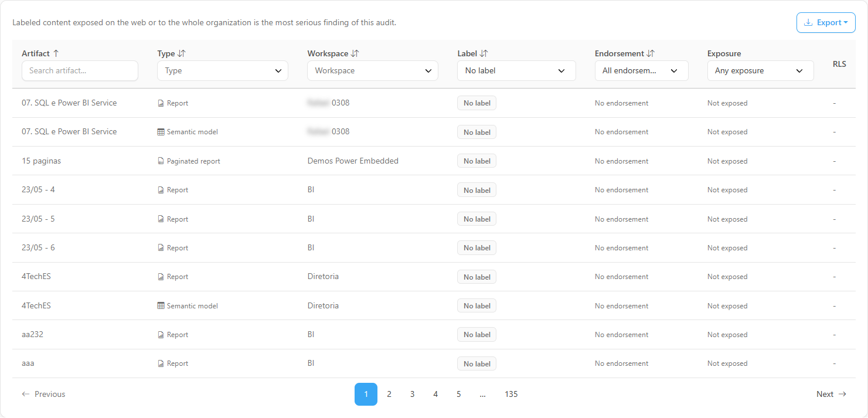Click Semantic model icon in 4TechES row
Viewport: 868px width, 418px height.
coord(161,306)
